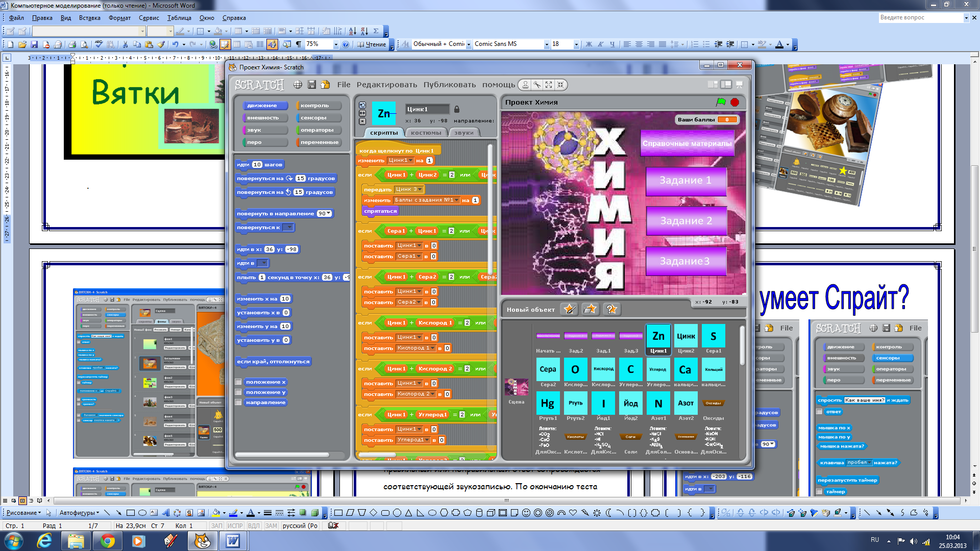This screenshot has height=551, width=980.
Task: Click the highlight color swatch in Word toolbar
Action: (x=762, y=44)
